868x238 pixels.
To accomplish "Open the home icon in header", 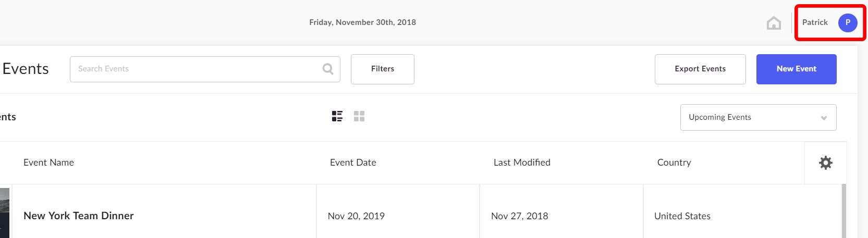I will point(774,23).
